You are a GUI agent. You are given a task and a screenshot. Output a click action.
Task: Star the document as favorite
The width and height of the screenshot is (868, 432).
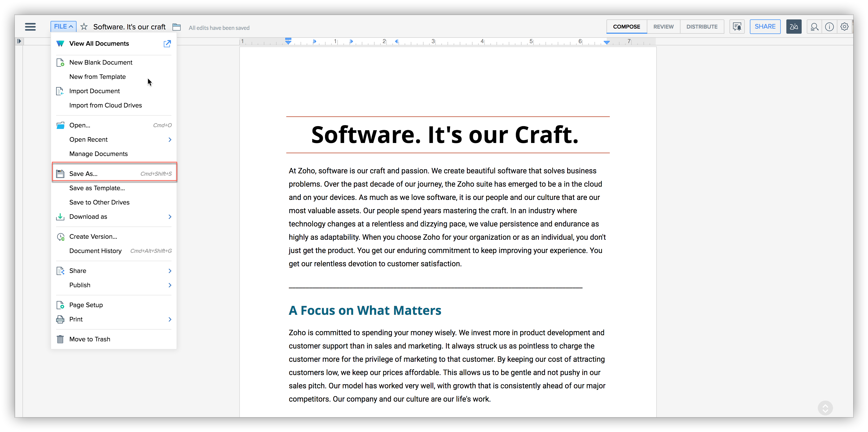pyautogui.click(x=84, y=27)
